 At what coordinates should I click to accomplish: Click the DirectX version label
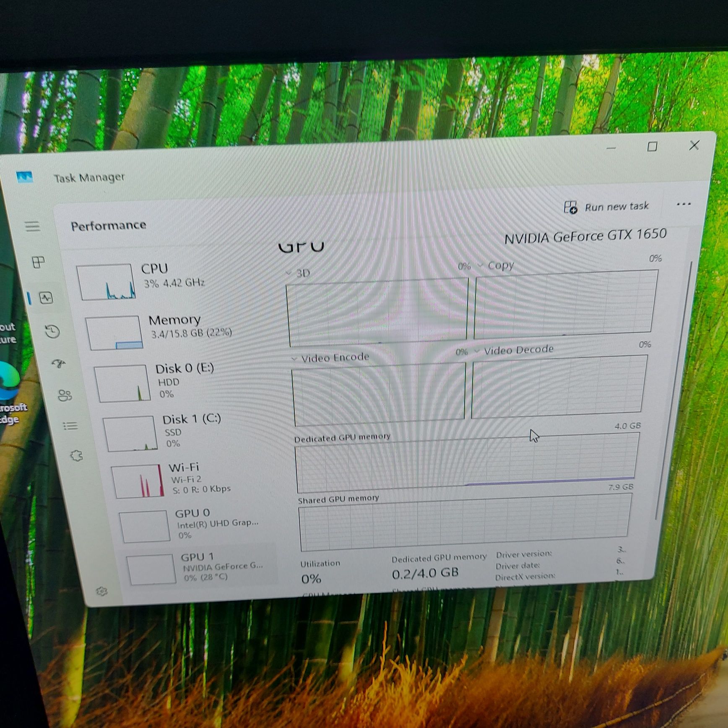[525, 577]
